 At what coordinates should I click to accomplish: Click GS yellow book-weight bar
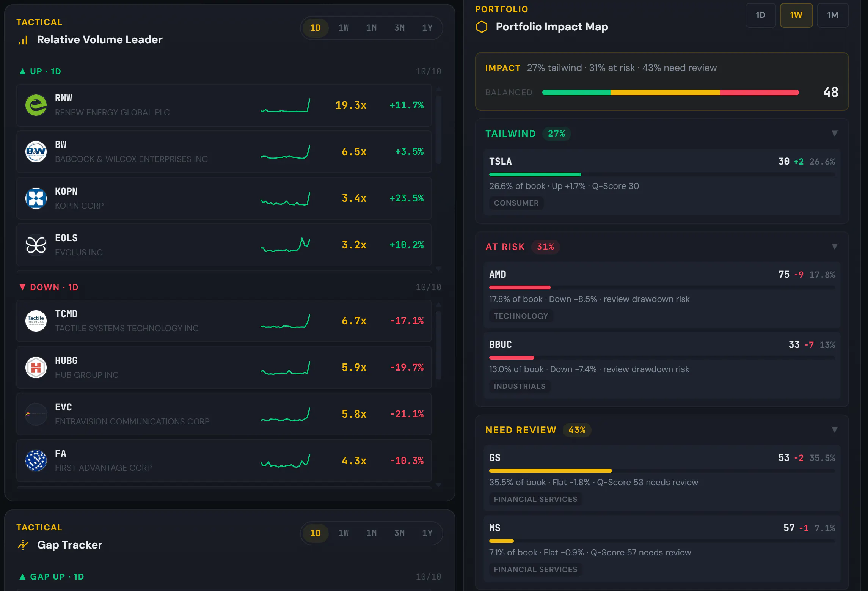551,471
